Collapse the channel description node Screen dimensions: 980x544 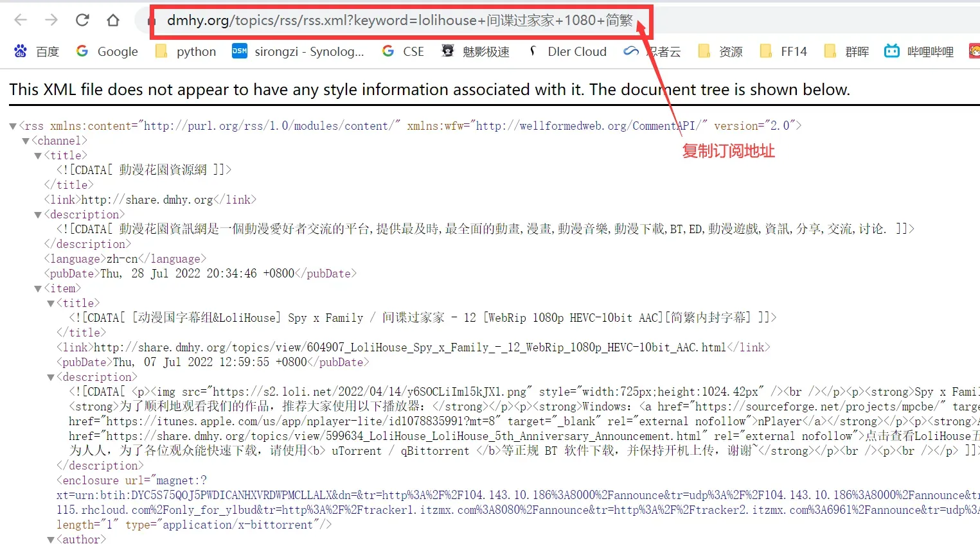click(x=38, y=215)
